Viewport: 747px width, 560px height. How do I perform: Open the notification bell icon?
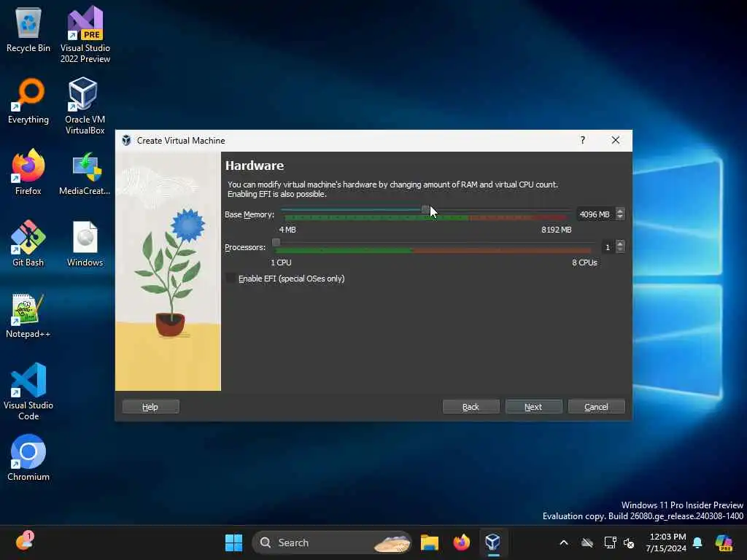[x=697, y=542]
